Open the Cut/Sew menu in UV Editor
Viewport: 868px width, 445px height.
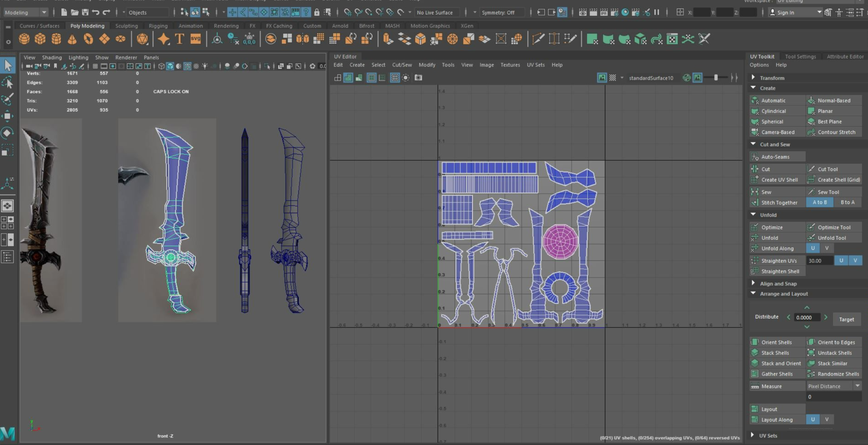coord(402,65)
